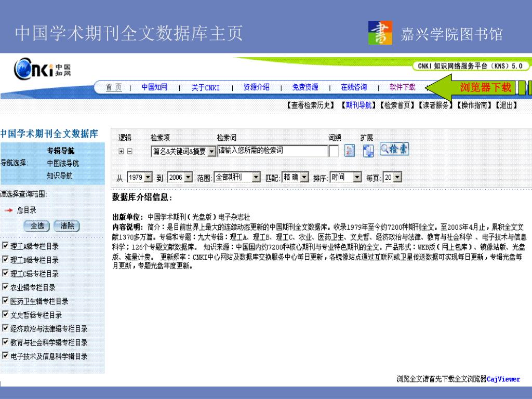Click 查看检索历史 link
Viewport: 532px width, 399px height.
click(311, 105)
